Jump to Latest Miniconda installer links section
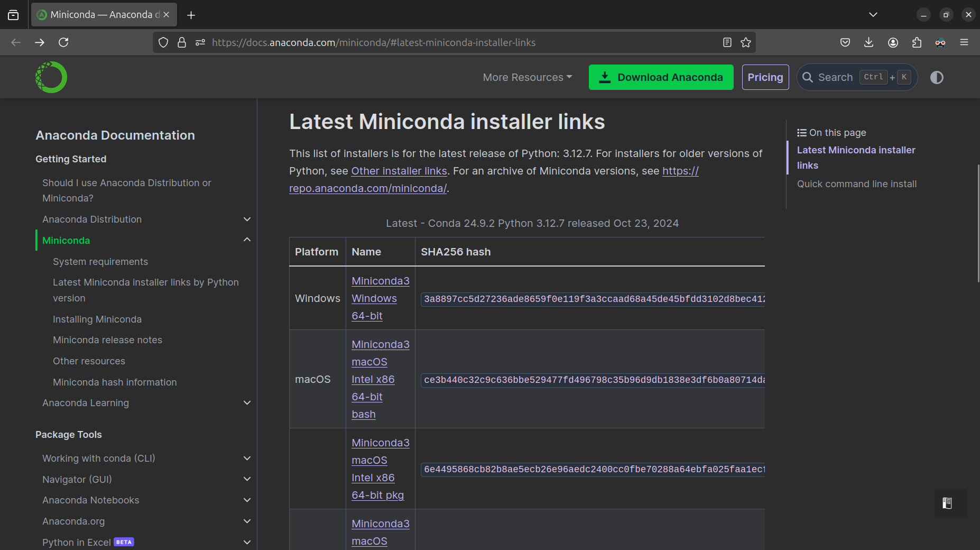 pyautogui.click(x=856, y=158)
